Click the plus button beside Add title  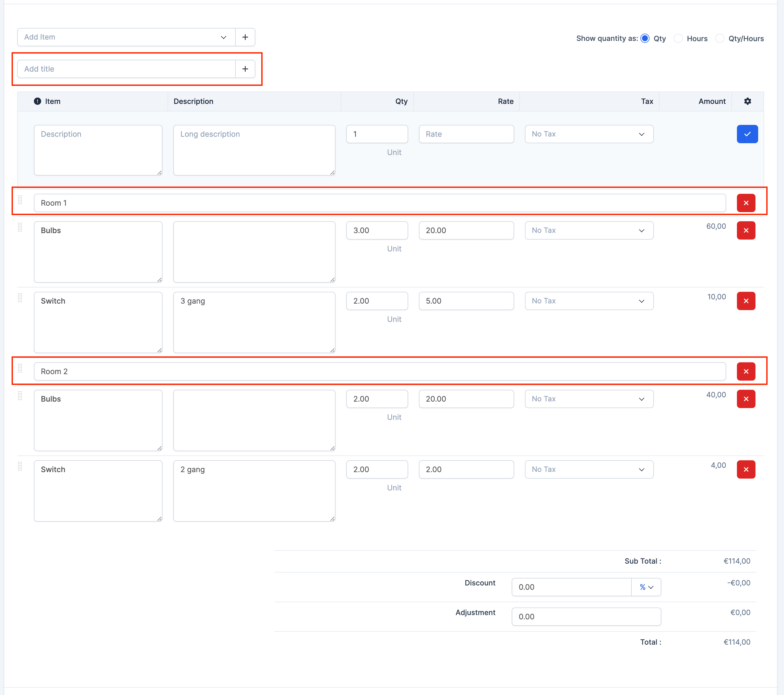[245, 69]
